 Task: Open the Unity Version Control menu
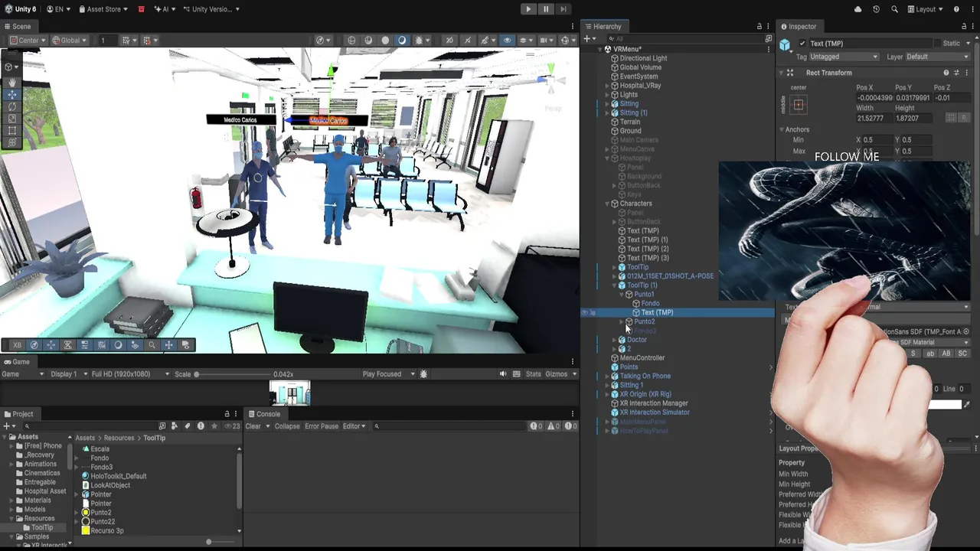point(211,9)
